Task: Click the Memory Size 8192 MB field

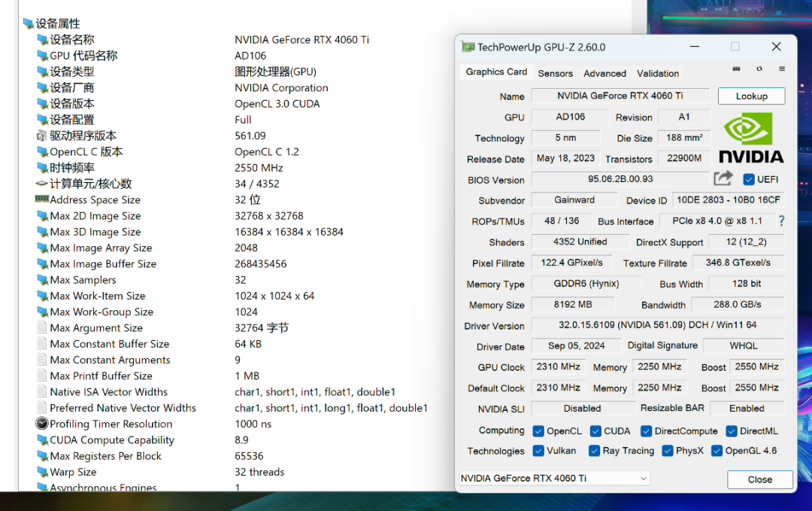Action: [x=573, y=304]
